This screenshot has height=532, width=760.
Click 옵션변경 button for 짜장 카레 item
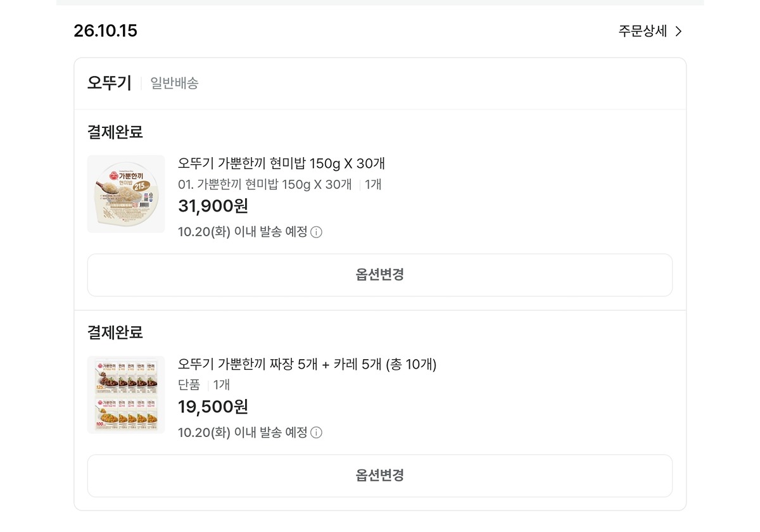point(380,476)
